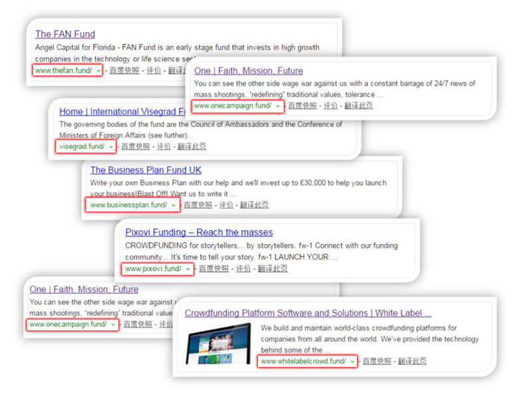Screen dimensions: 532x399
Task: Click 评价 in the businessplan.fund result
Action: (x=226, y=205)
